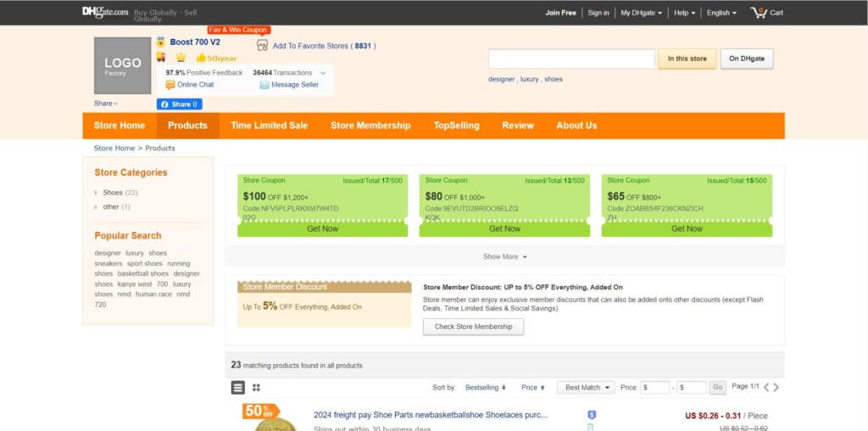Viewport: 868px width, 431px height.
Task: Click popular search term human race
Action: (154, 294)
